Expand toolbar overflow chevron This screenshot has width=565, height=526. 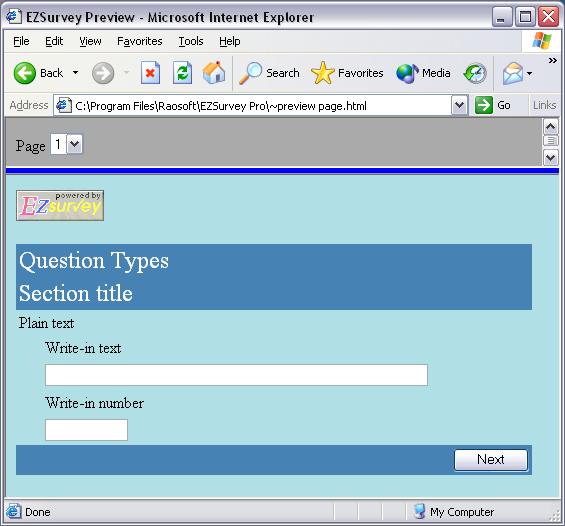[552, 61]
